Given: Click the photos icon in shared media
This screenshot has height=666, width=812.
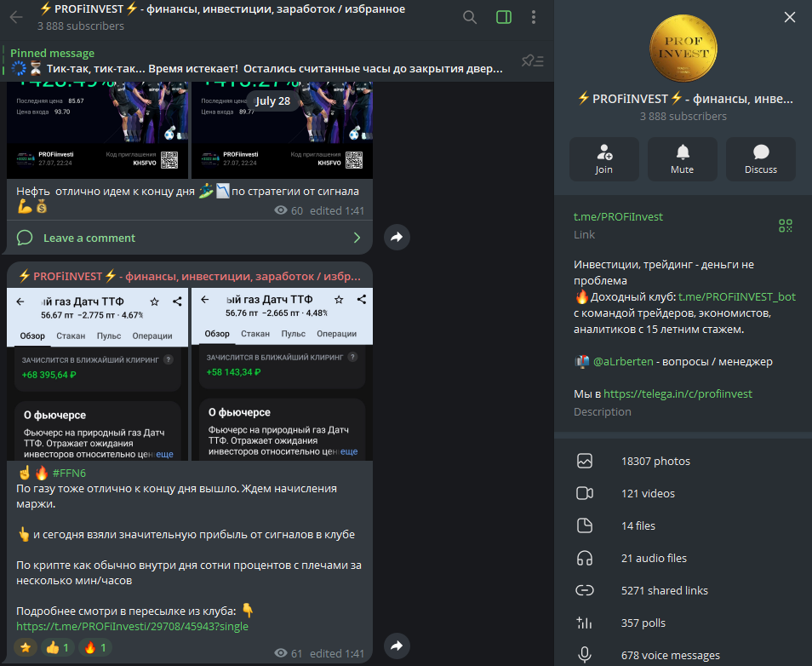Looking at the screenshot, I should pyautogui.click(x=585, y=461).
